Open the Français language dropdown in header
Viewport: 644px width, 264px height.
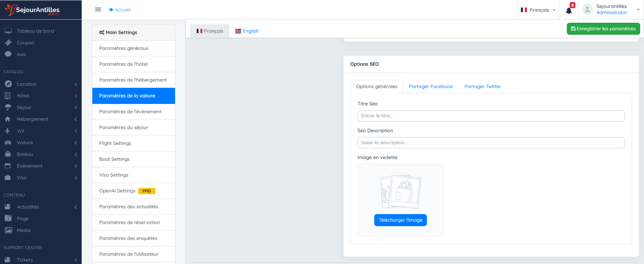click(x=538, y=10)
